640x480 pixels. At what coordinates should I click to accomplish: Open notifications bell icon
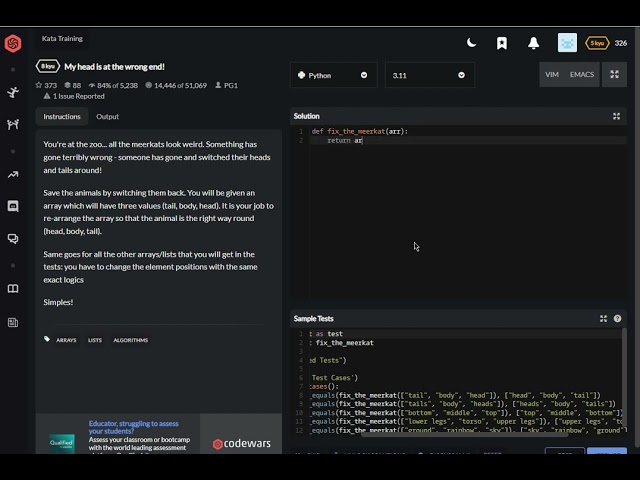pyautogui.click(x=533, y=43)
